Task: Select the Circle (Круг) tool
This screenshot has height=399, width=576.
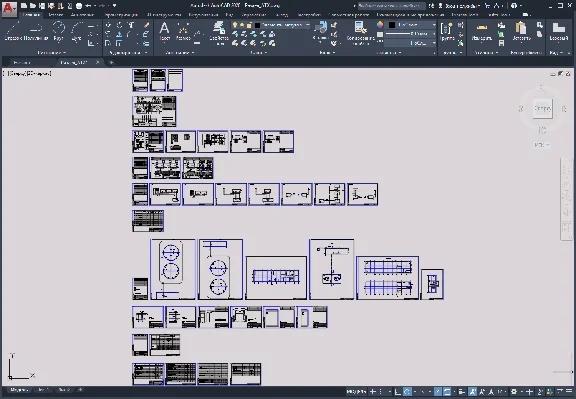Action: (x=58, y=31)
